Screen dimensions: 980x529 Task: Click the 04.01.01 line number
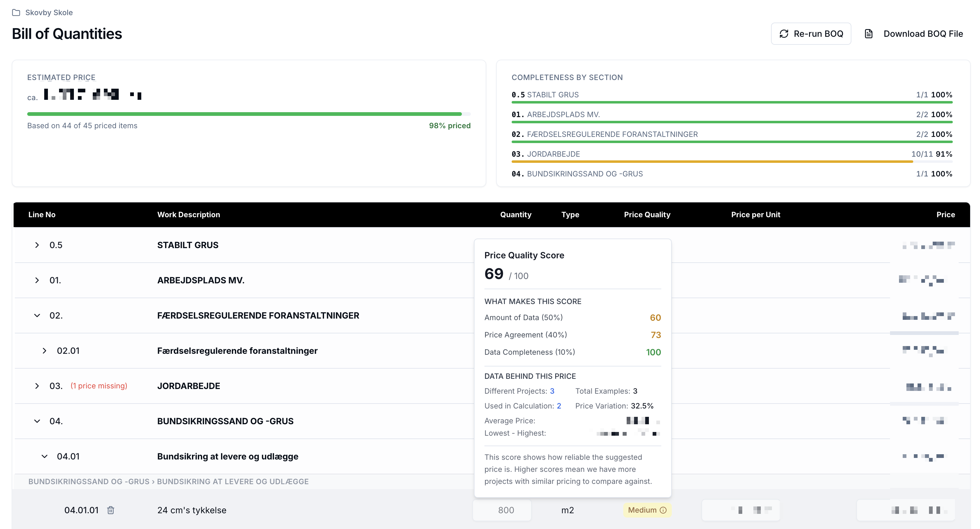(81, 510)
